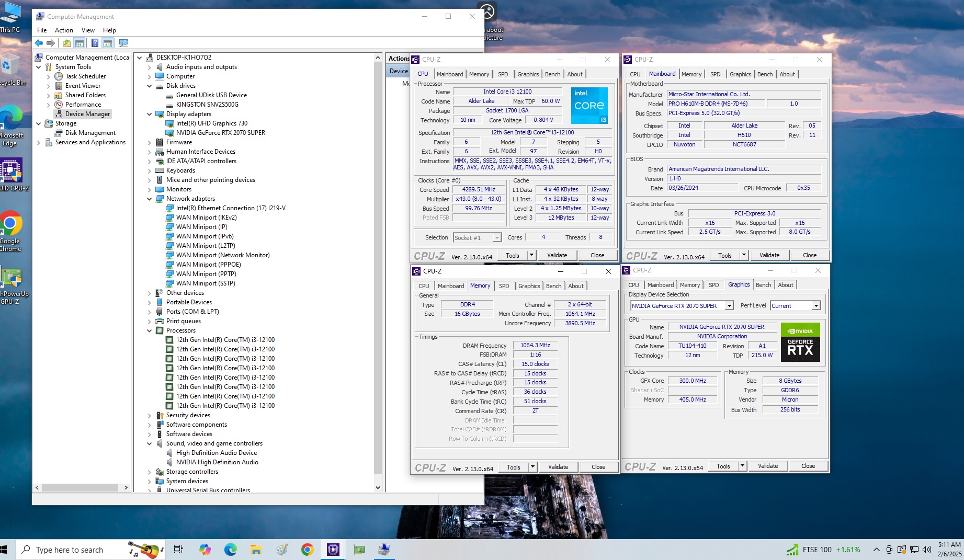Switch to GPU-Z green card taskbar icon

pyautogui.click(x=359, y=550)
